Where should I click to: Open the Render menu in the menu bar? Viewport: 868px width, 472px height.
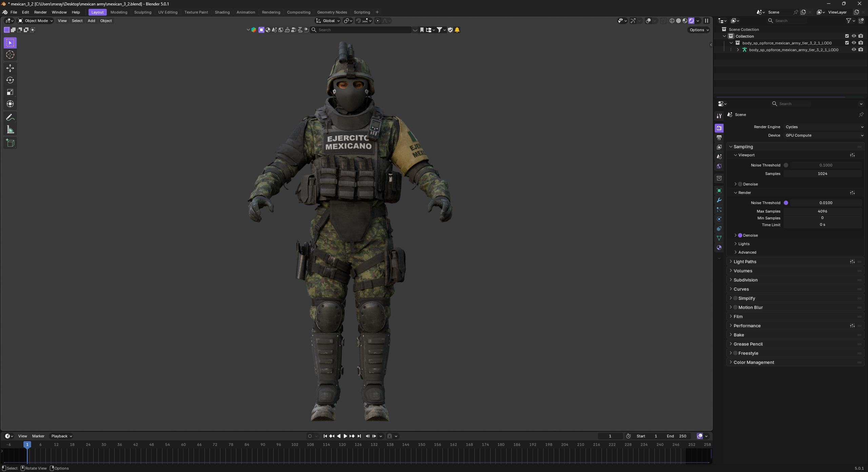[x=40, y=12]
